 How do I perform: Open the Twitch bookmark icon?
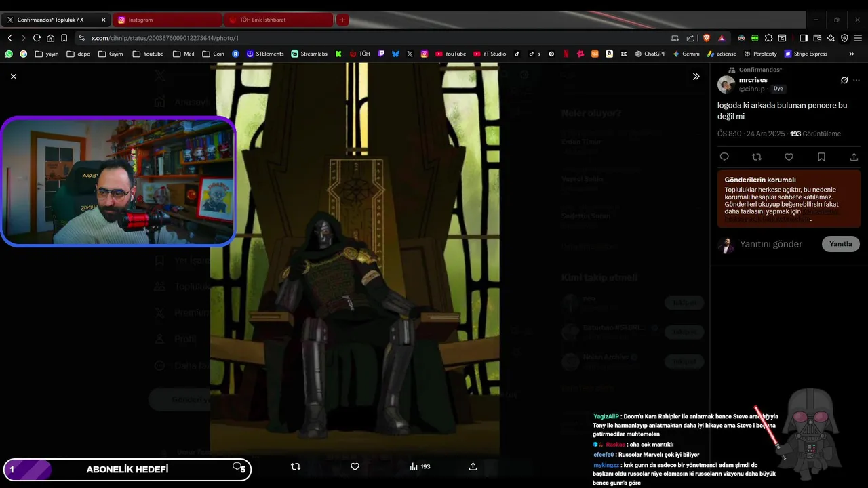[381, 54]
